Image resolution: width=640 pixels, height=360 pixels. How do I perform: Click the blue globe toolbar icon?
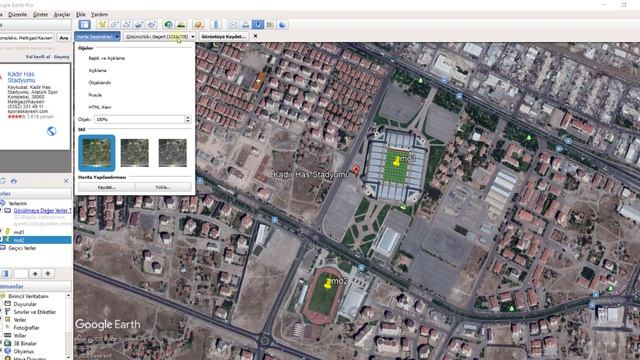(x=282, y=24)
